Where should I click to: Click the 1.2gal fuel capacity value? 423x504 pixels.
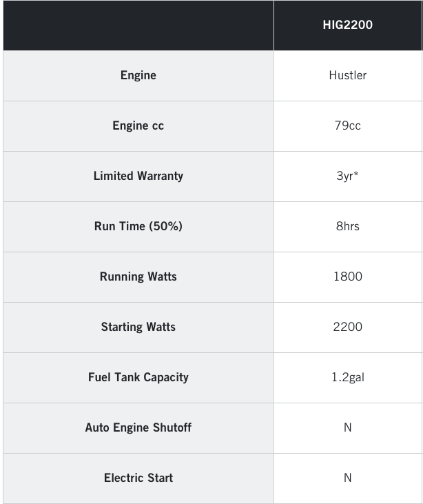[347, 377]
